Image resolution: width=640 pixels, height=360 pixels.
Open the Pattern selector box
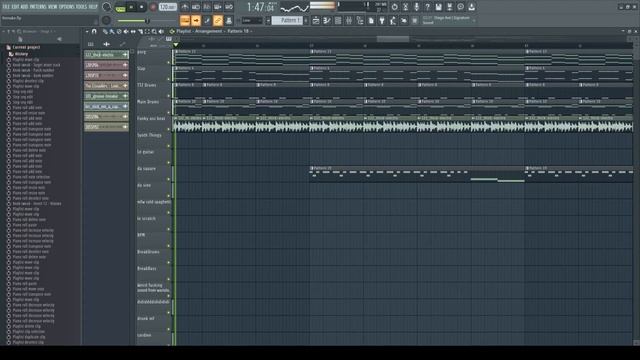coord(287,20)
